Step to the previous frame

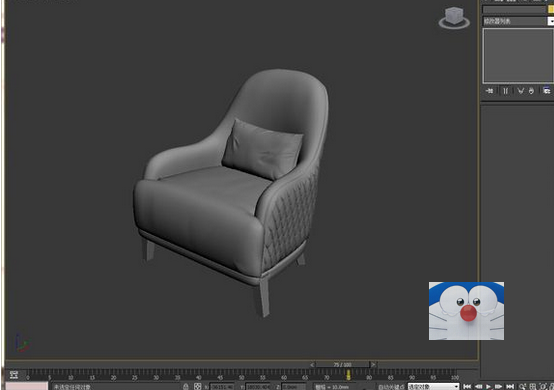[478, 386]
